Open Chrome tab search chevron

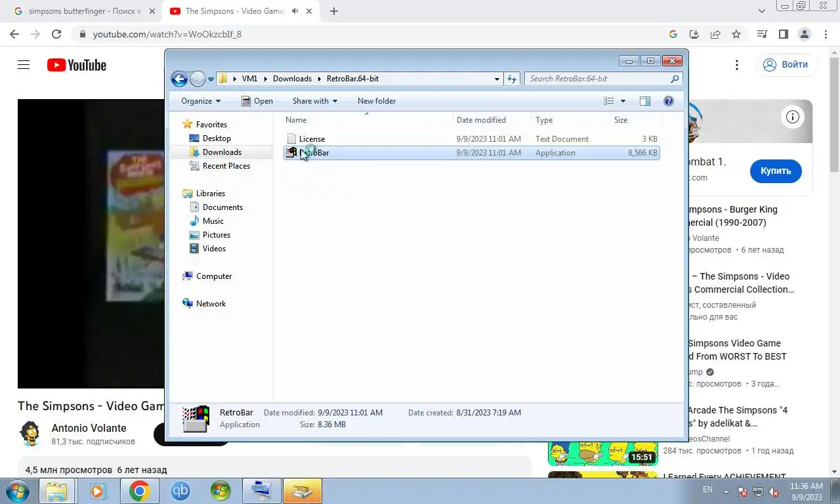(x=761, y=11)
